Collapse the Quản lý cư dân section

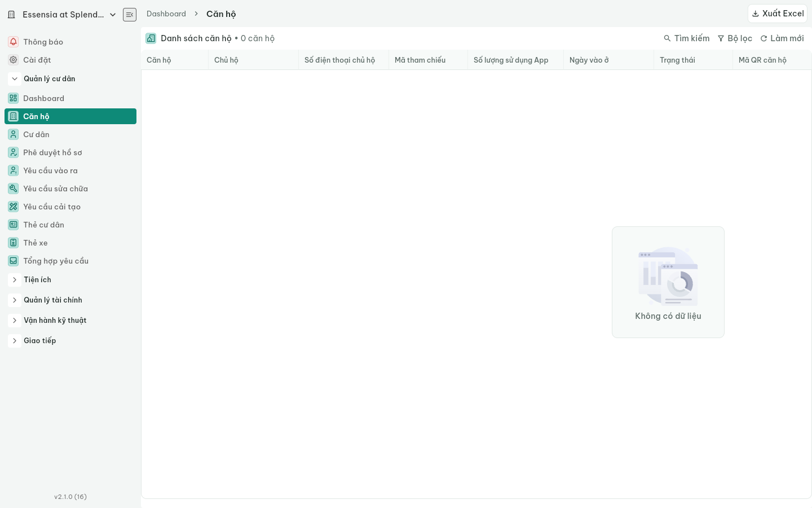(15, 79)
